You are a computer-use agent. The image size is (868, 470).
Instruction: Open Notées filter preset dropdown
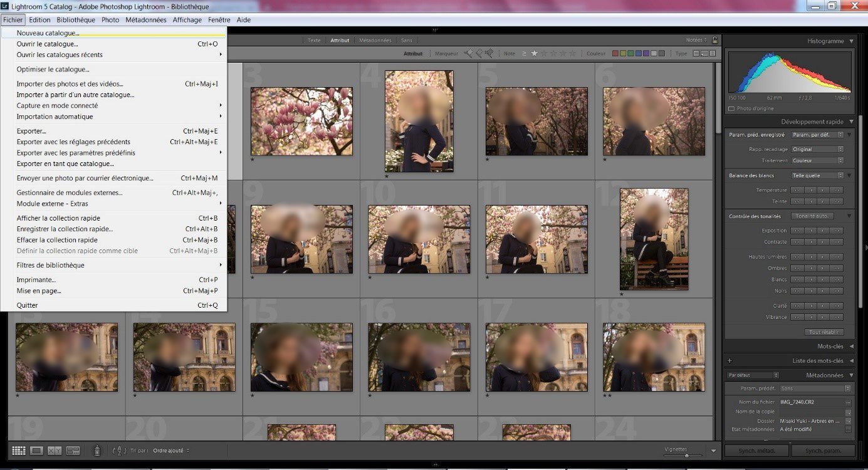pos(696,40)
